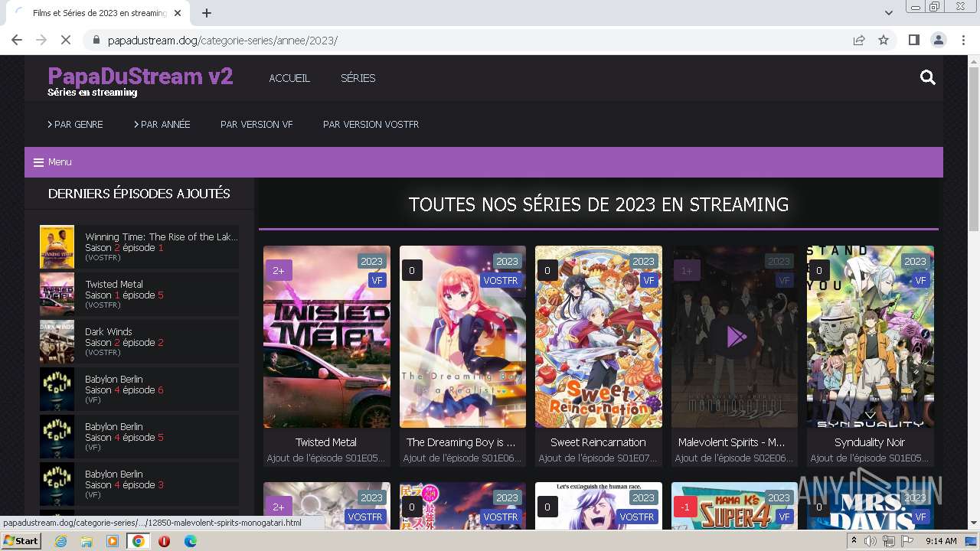Select PAR VERSION VOSTFR
980x551 pixels.
(x=371, y=124)
